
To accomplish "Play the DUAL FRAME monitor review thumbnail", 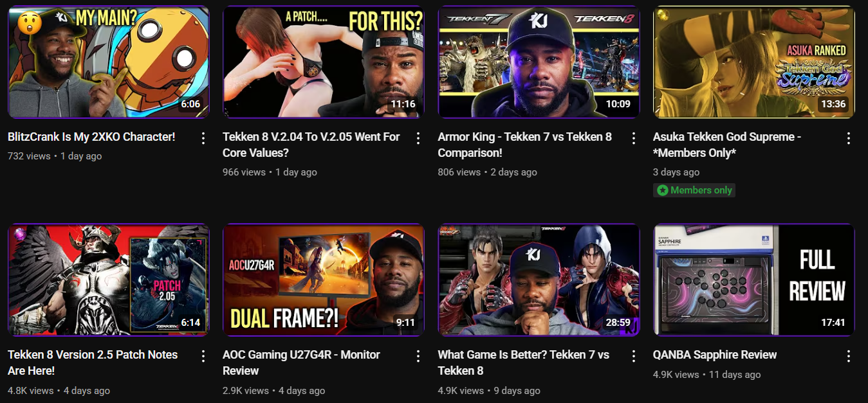I will click(323, 280).
